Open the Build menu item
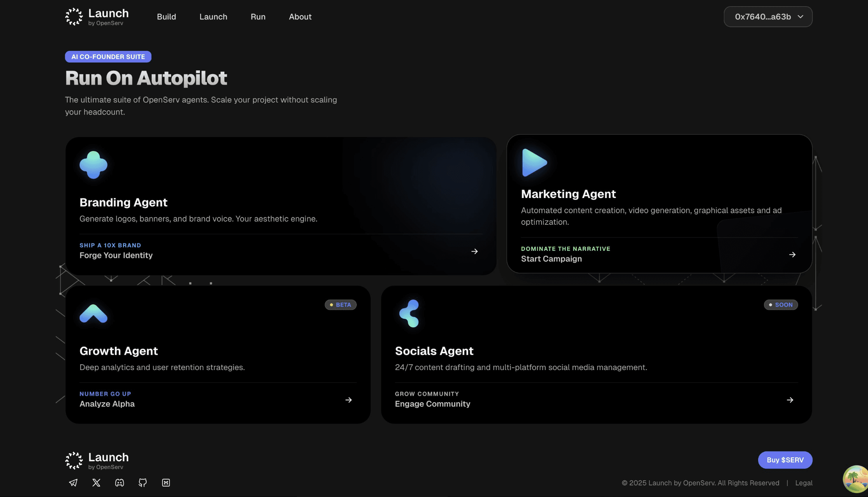The width and height of the screenshot is (868, 497). tap(166, 17)
